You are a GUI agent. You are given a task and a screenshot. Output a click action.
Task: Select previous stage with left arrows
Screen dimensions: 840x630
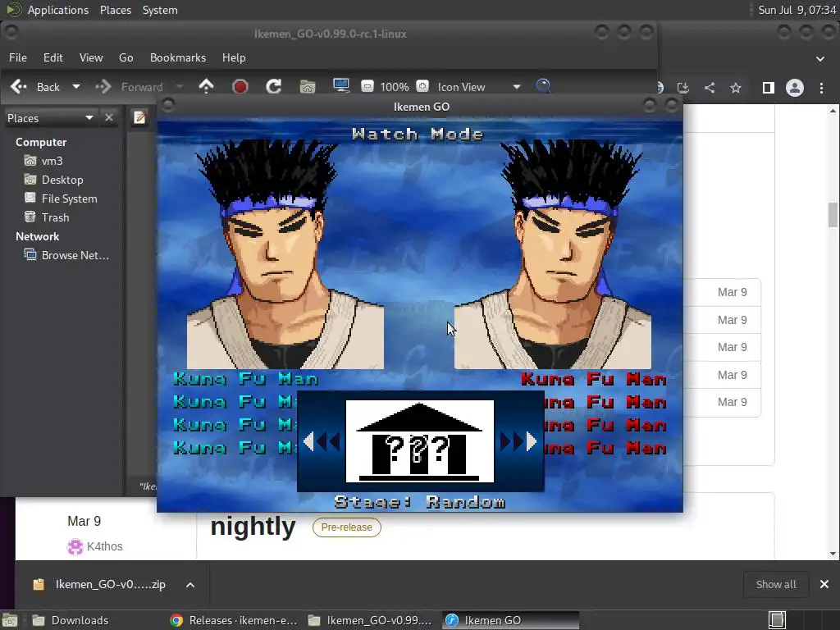tap(322, 441)
